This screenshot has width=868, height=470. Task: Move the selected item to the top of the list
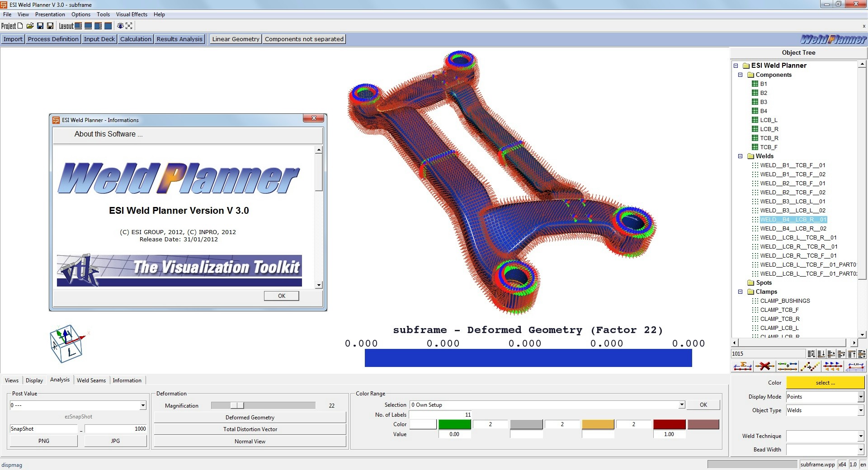point(851,353)
